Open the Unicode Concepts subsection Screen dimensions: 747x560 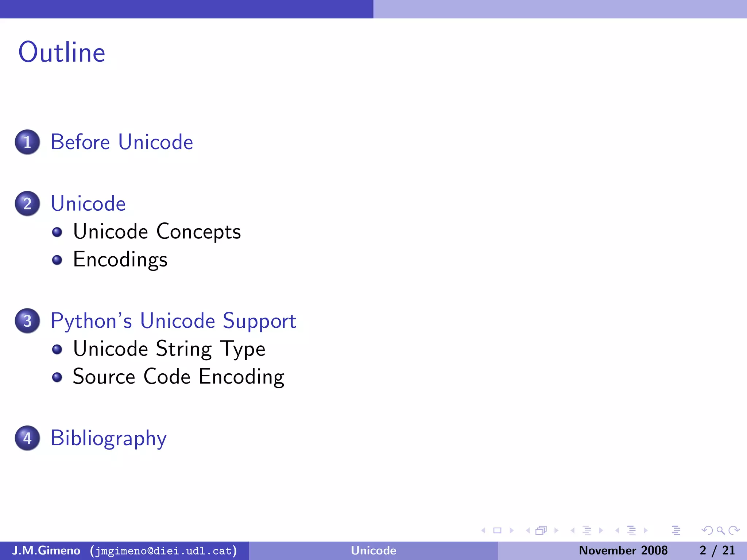pyautogui.click(x=157, y=232)
